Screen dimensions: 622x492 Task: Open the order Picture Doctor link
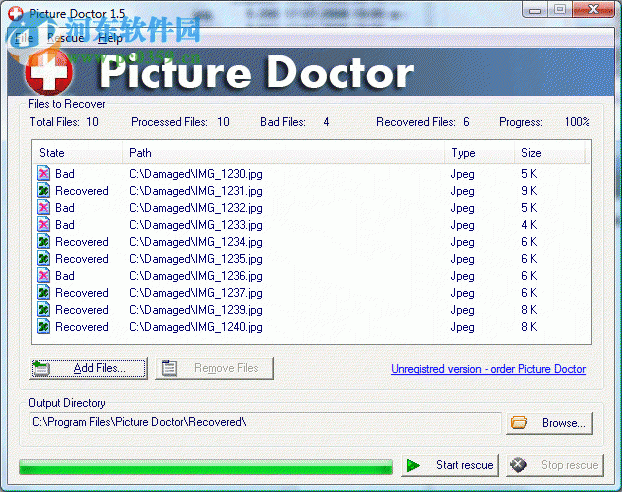tap(488, 369)
